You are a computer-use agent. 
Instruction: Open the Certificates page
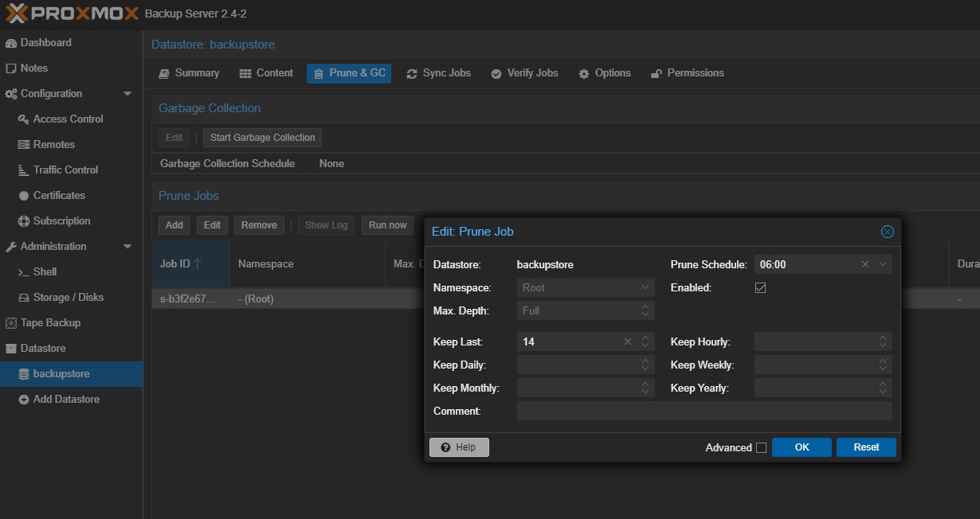[x=58, y=196]
